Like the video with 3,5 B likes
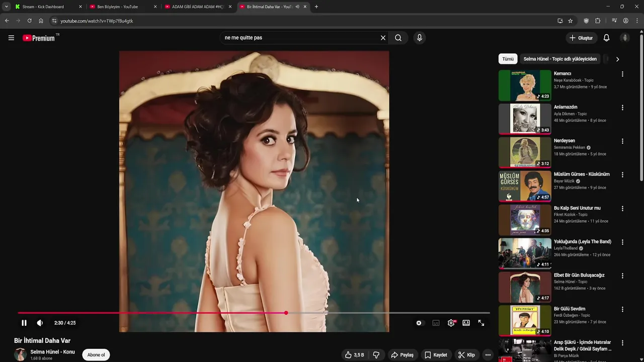This screenshot has width=644, height=362. (354, 355)
